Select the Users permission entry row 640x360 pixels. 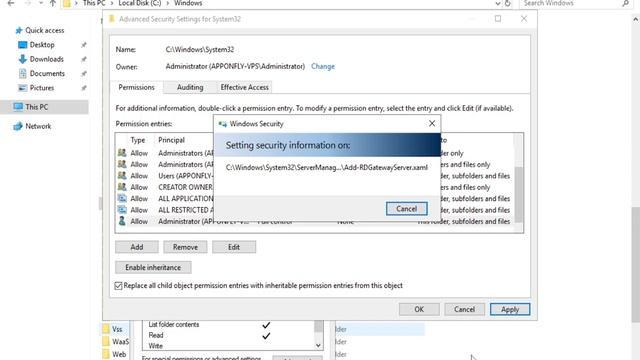314,176
